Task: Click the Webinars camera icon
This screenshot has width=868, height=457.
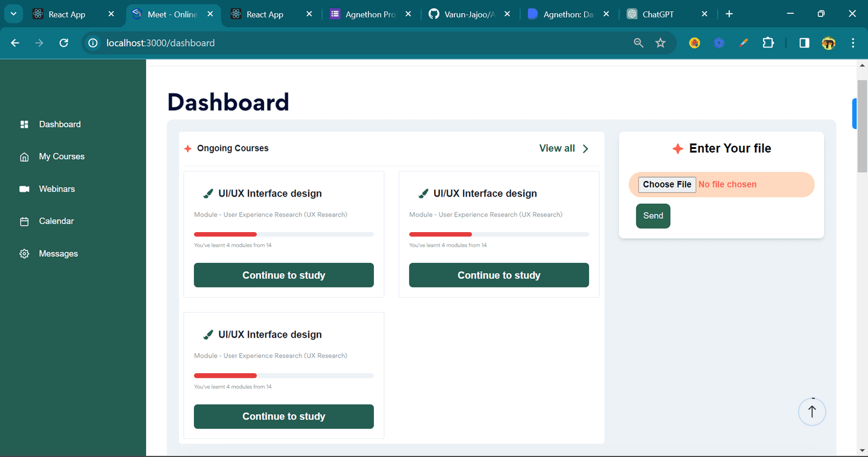Action: [x=24, y=189]
